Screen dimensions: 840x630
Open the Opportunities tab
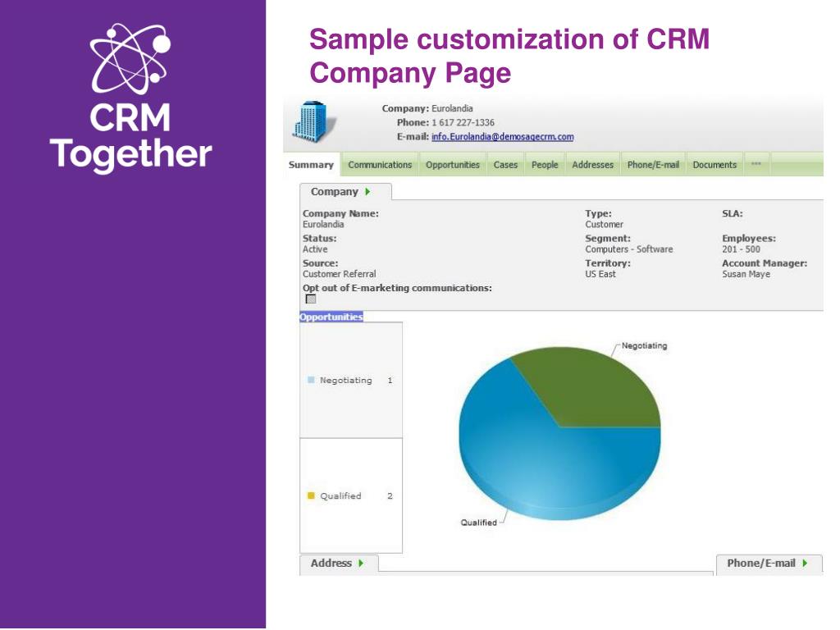[453, 164]
